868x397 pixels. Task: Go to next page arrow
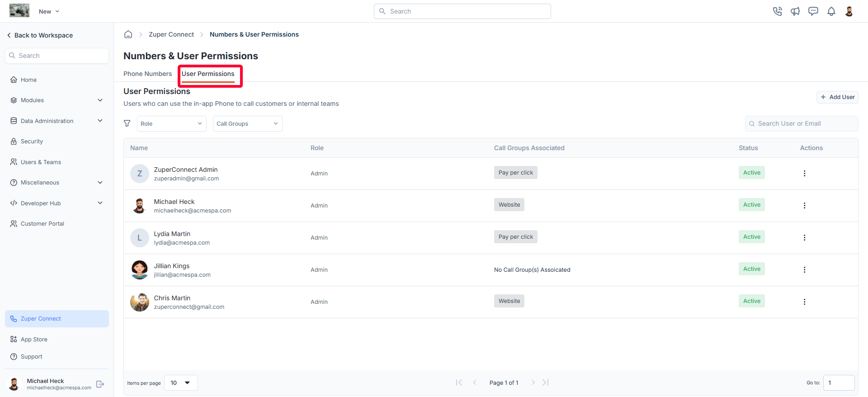(x=533, y=383)
